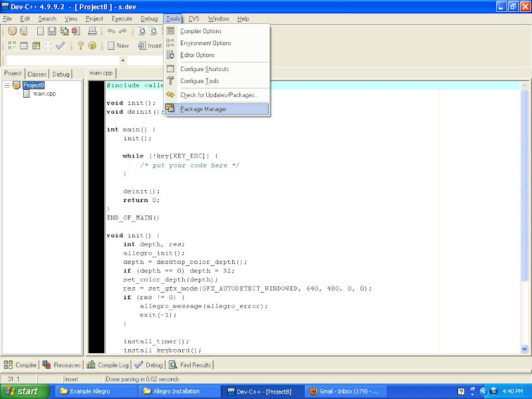532x399 pixels.
Task: Switch to the Classes sidebar tab
Action: 37,74
